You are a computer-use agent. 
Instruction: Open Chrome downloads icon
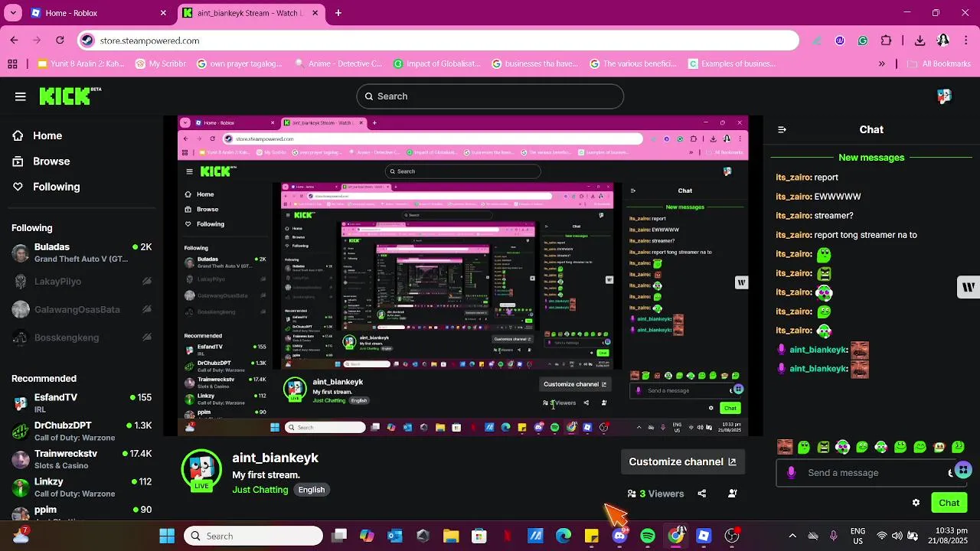[920, 41]
